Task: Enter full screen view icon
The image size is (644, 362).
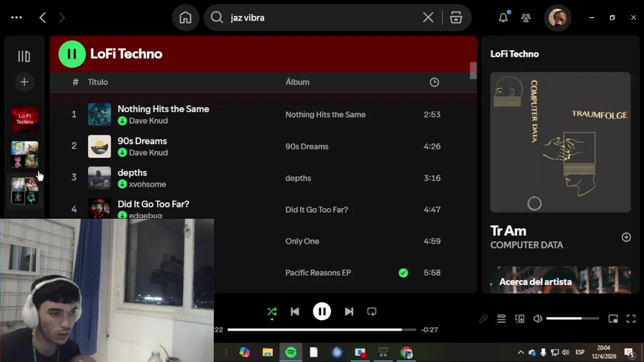Action: tap(631, 319)
